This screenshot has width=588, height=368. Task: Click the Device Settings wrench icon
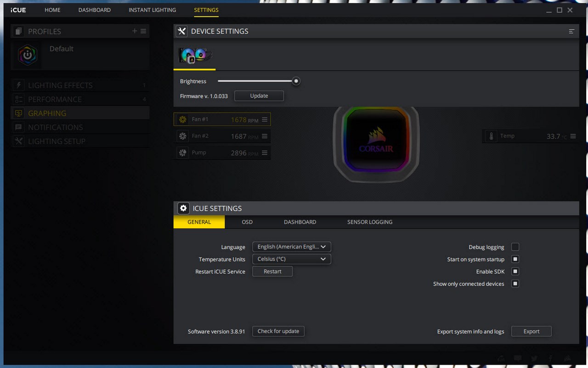pyautogui.click(x=181, y=31)
